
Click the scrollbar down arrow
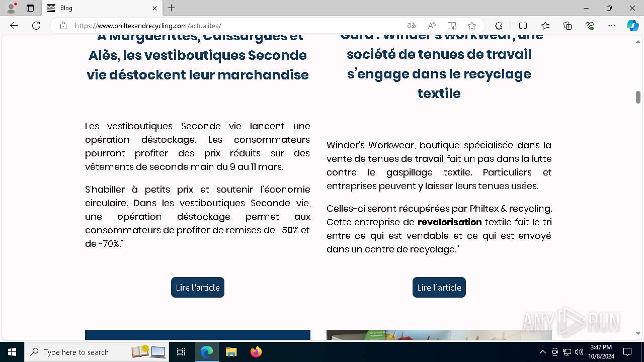(638, 333)
